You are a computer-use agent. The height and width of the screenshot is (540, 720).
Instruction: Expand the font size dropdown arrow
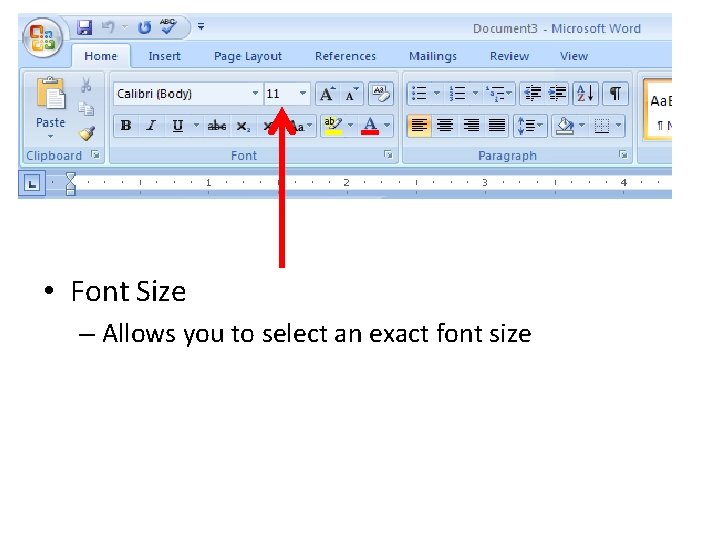[x=303, y=93]
